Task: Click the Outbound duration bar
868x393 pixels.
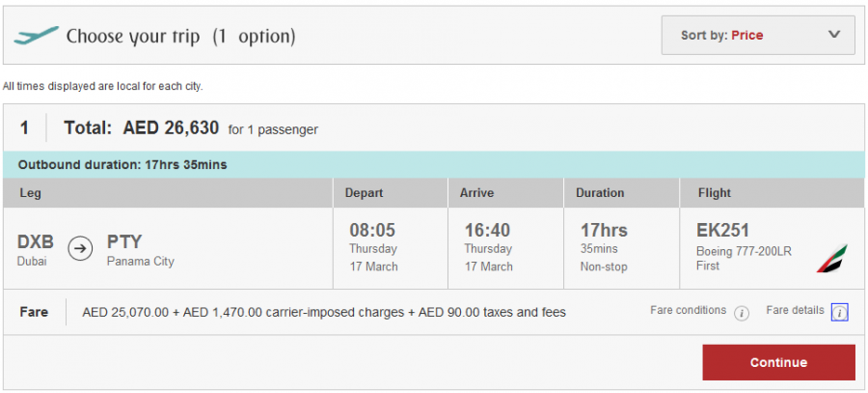Action: tap(434, 164)
